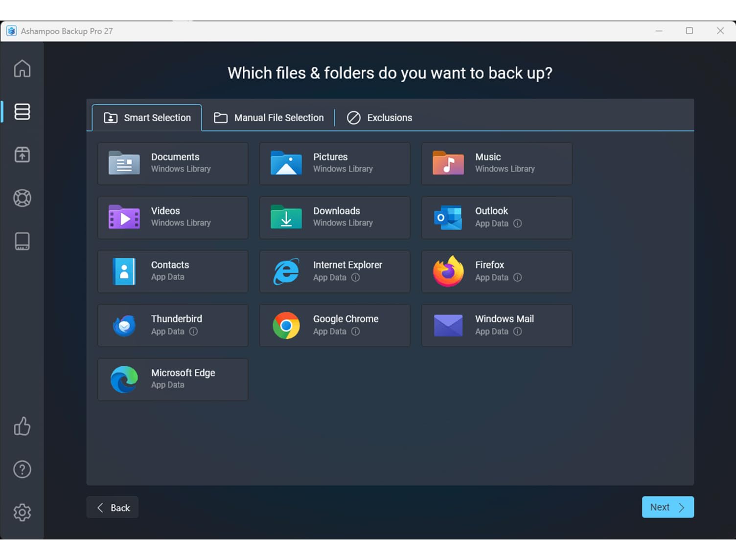Switch to the Manual File Selection tab
The image size is (736, 560).
click(x=269, y=118)
